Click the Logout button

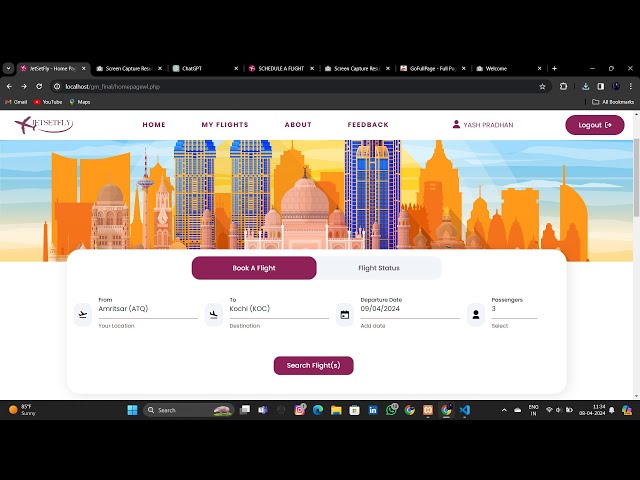click(595, 125)
